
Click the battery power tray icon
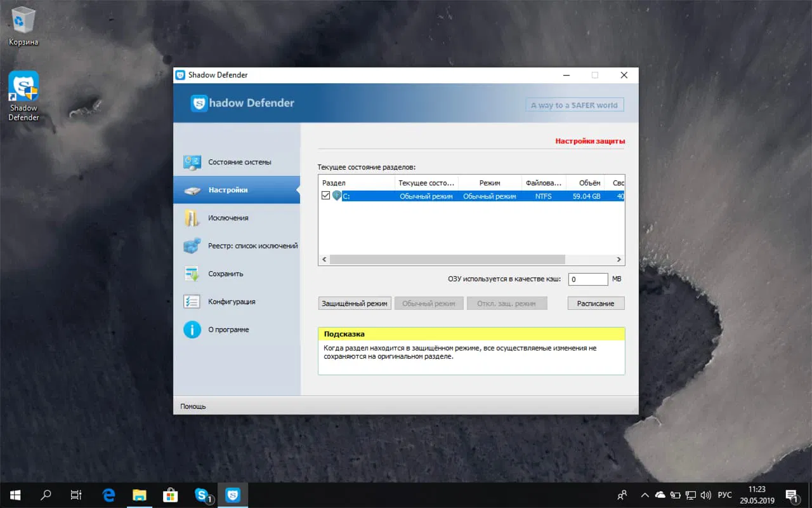point(675,495)
